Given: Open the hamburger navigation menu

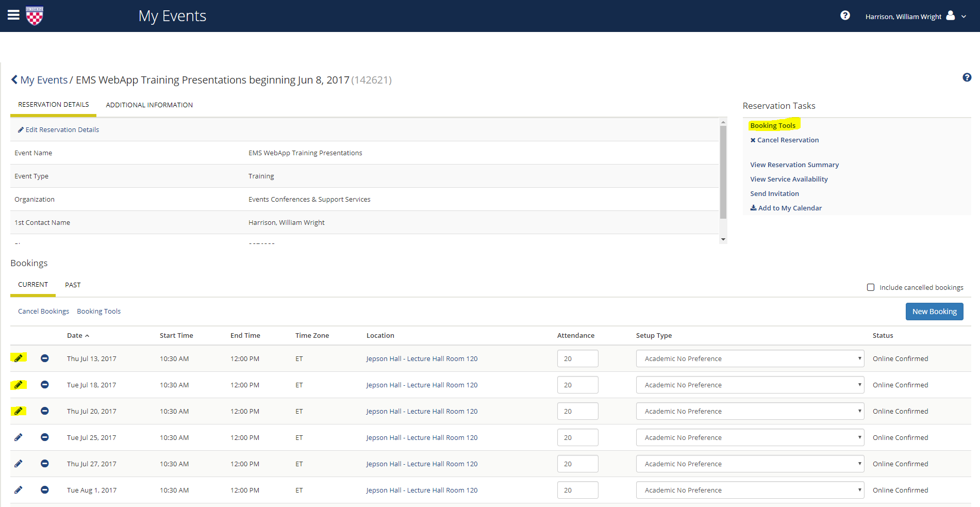Looking at the screenshot, I should coord(13,15).
